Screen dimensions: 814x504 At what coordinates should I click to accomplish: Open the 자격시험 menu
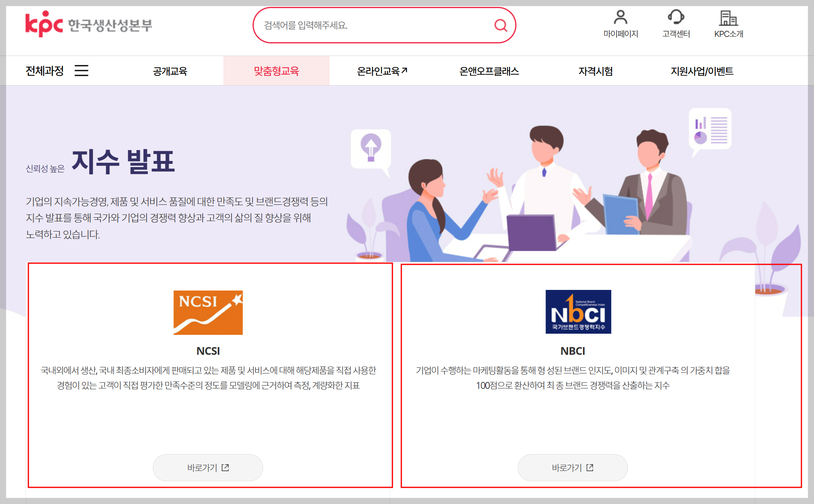(x=595, y=71)
